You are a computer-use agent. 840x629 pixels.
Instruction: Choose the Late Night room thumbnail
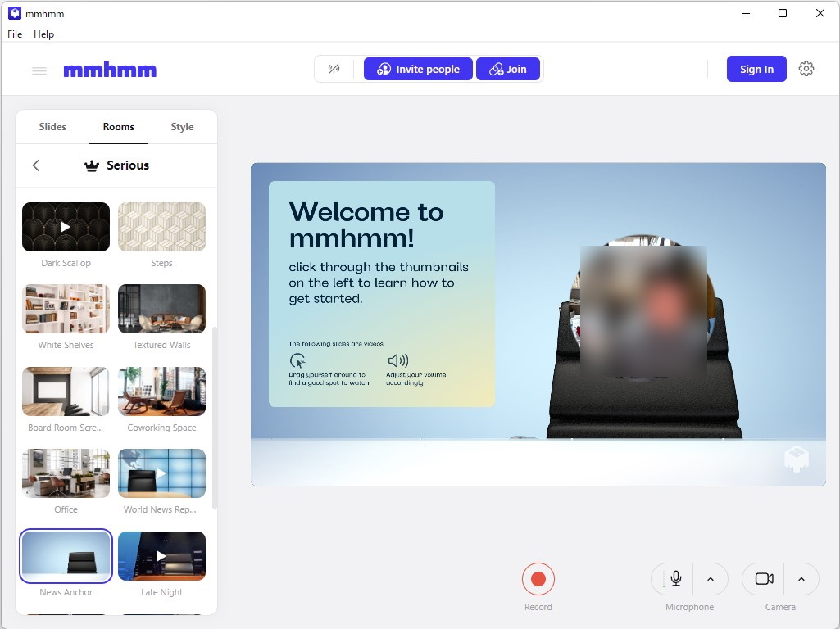click(161, 556)
